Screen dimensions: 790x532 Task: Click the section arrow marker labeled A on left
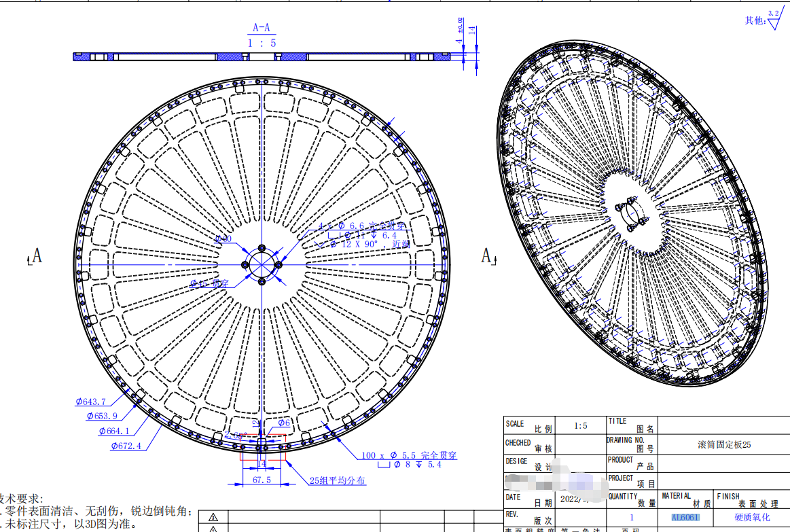pyautogui.click(x=37, y=256)
